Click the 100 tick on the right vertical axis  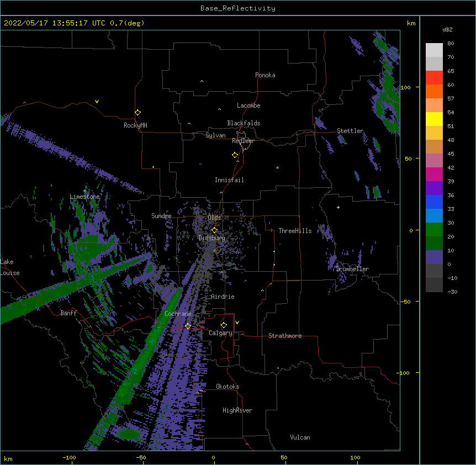(x=405, y=87)
